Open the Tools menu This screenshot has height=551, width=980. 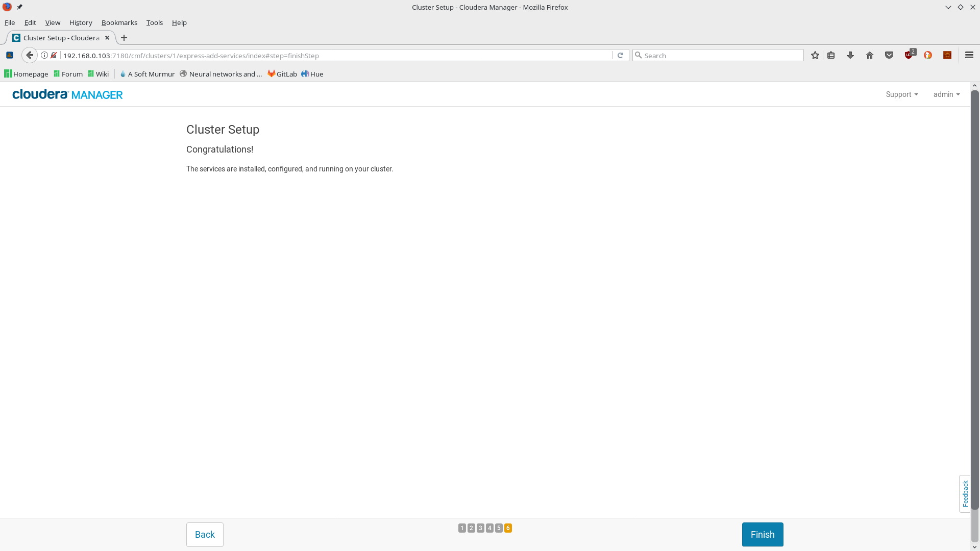(x=154, y=22)
